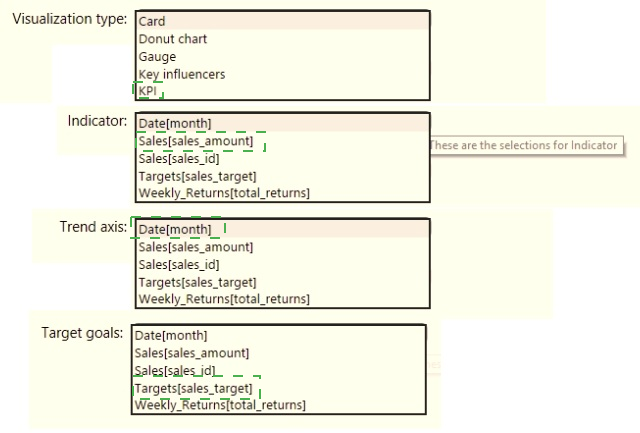This screenshot has width=640, height=433.
Task: Pick Weekly_Returns[total_returns] for Trend axis
Action: pos(223,299)
